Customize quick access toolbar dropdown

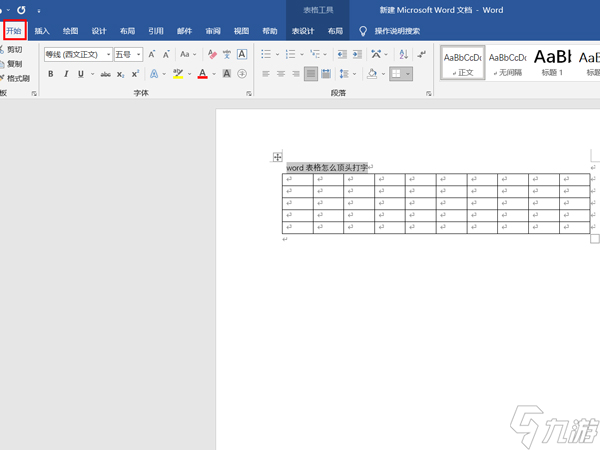tap(39, 11)
